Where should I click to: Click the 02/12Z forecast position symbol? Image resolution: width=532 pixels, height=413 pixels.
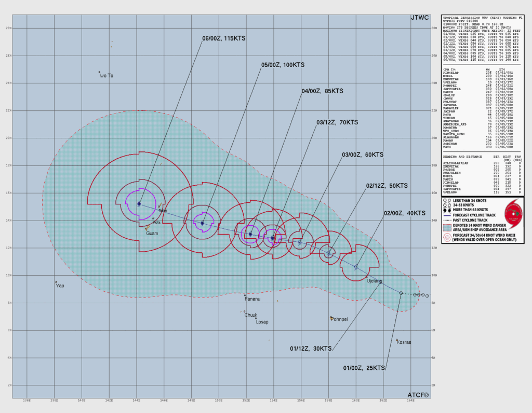[x=328, y=253]
